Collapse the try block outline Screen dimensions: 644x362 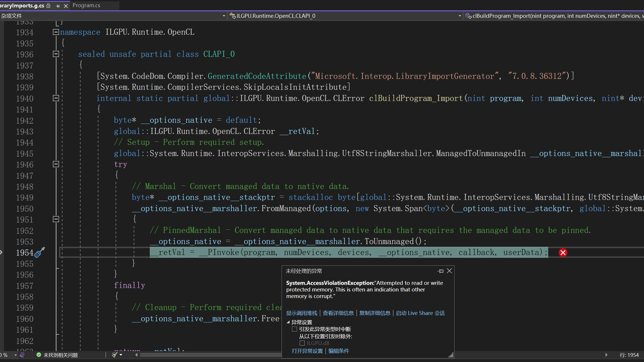click(x=56, y=164)
